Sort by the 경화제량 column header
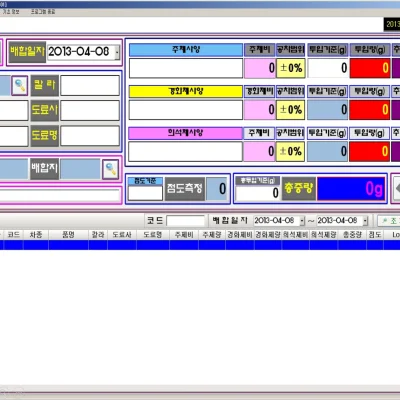The width and height of the screenshot is (400, 400). pos(268,235)
